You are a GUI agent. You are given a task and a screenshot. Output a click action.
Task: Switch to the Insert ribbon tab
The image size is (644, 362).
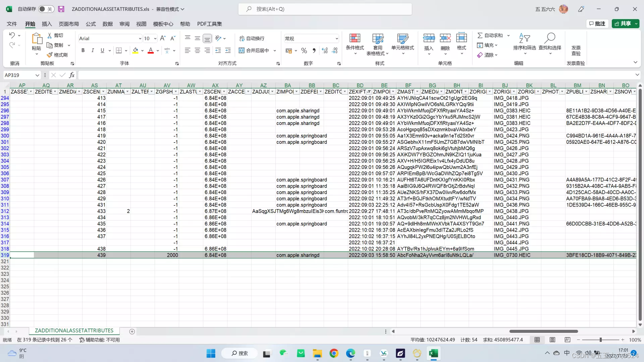47,24
